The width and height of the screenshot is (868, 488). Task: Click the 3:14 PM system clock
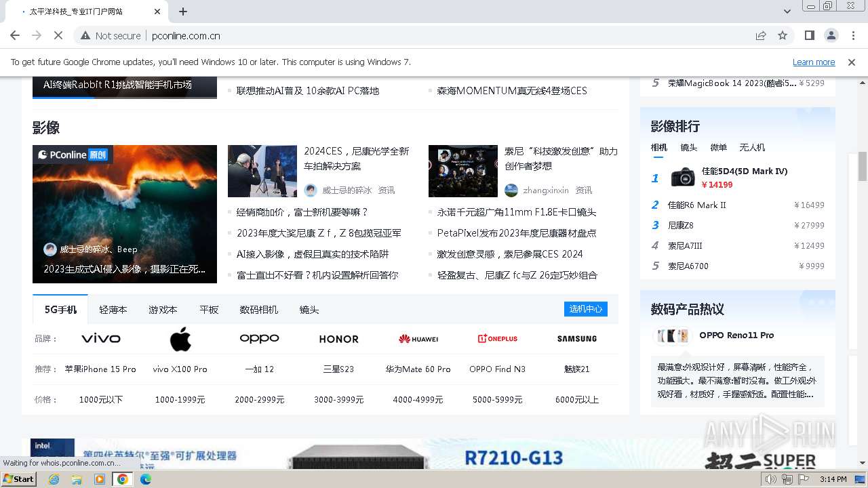pos(833,479)
